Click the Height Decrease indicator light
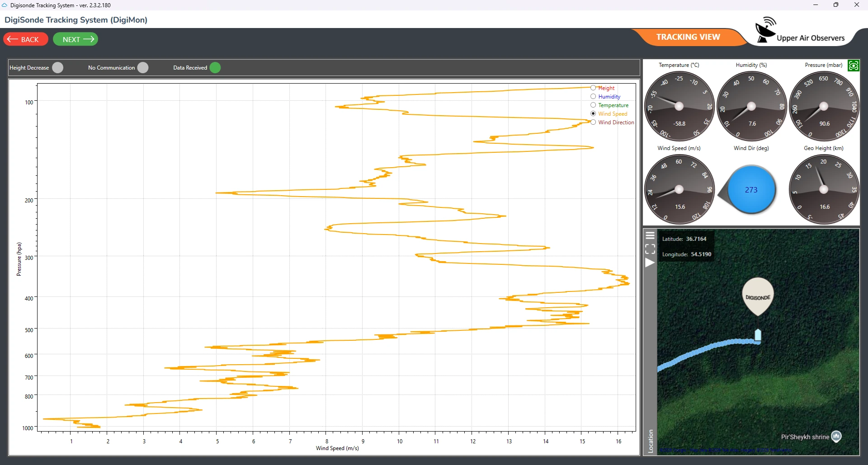The width and height of the screenshot is (868, 465). click(58, 68)
